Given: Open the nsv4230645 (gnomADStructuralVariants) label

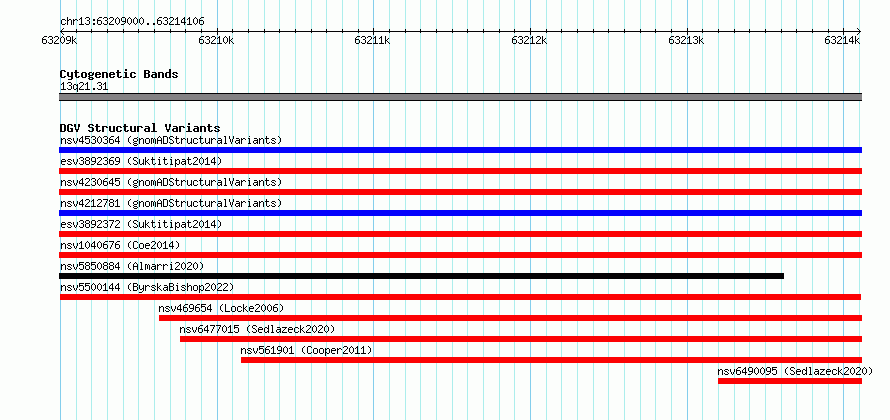Looking at the screenshot, I should (171, 182).
